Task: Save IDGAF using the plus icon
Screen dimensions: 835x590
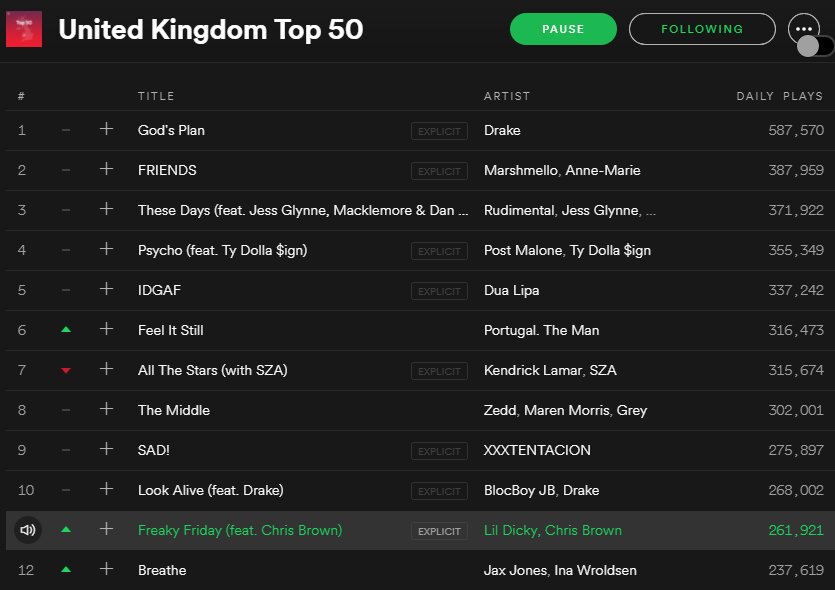Action: pos(107,290)
